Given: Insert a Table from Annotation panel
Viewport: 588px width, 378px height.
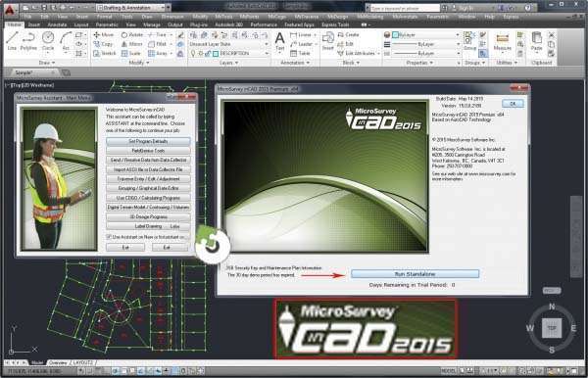Looking at the screenshot, I should pyautogui.click(x=300, y=54).
